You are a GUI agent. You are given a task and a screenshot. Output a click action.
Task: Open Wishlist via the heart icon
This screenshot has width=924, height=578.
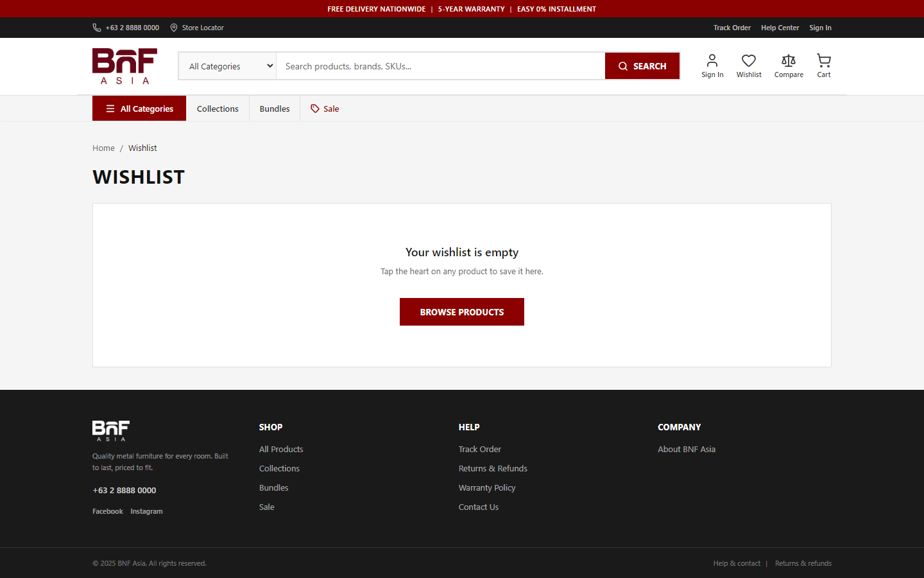click(749, 60)
